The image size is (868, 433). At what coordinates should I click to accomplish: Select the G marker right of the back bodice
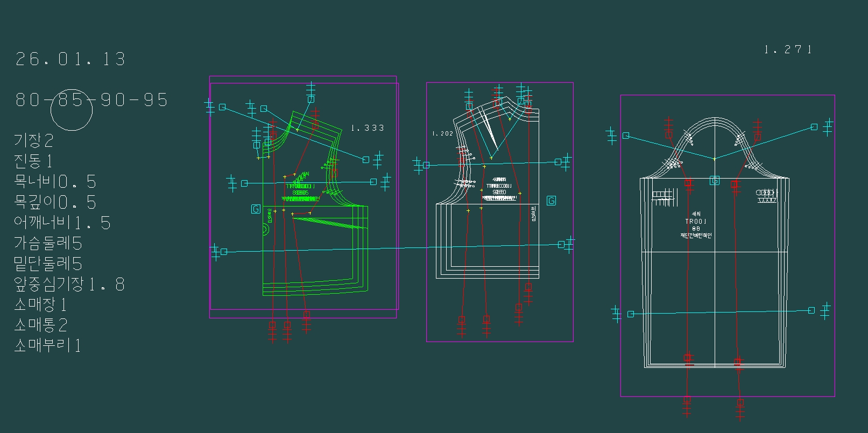[x=551, y=201]
